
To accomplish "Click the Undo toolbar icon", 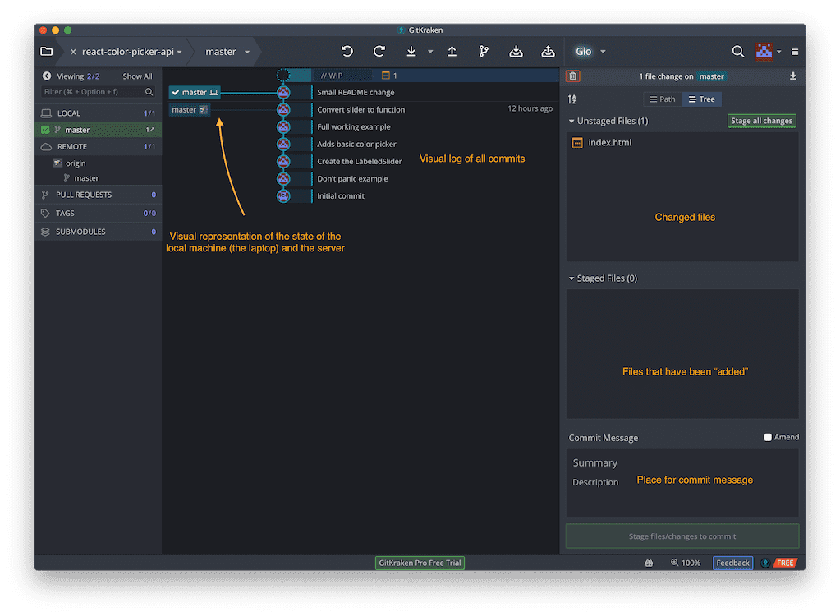I will 347,52.
